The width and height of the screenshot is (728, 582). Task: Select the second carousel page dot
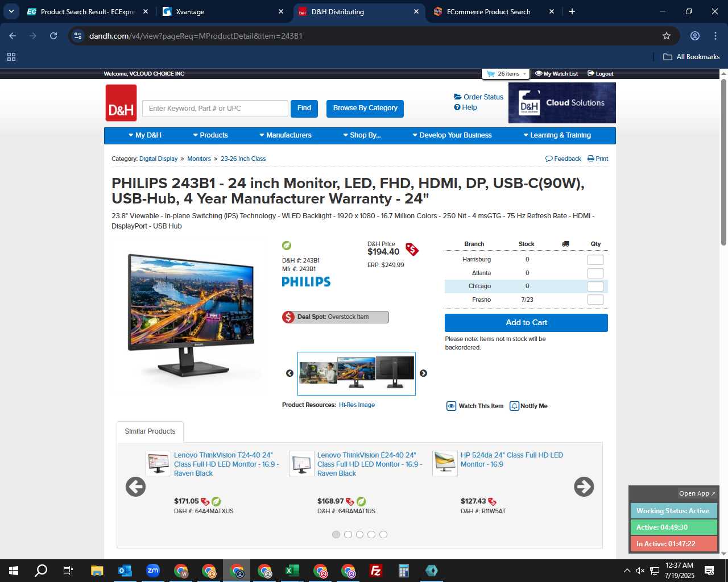pos(348,534)
